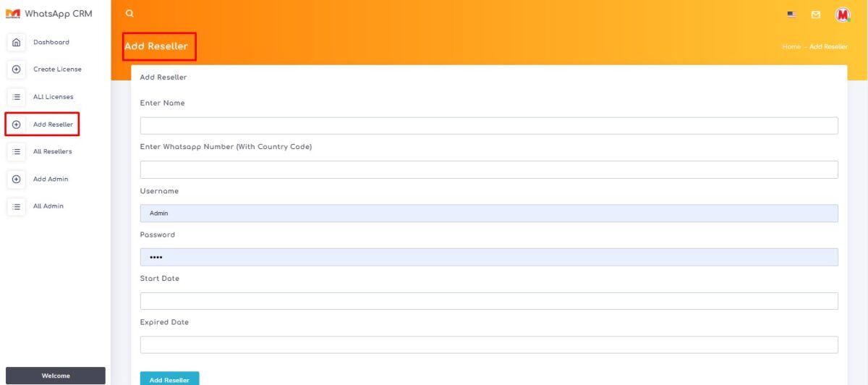Open the Start Date field
Image resolution: width=868 pixels, height=385 pixels.
pos(489,301)
